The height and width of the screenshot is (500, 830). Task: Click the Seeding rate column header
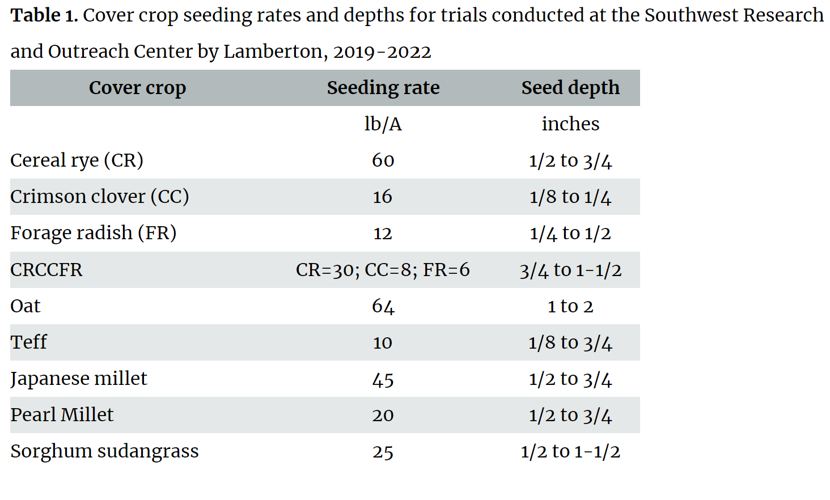pos(383,88)
